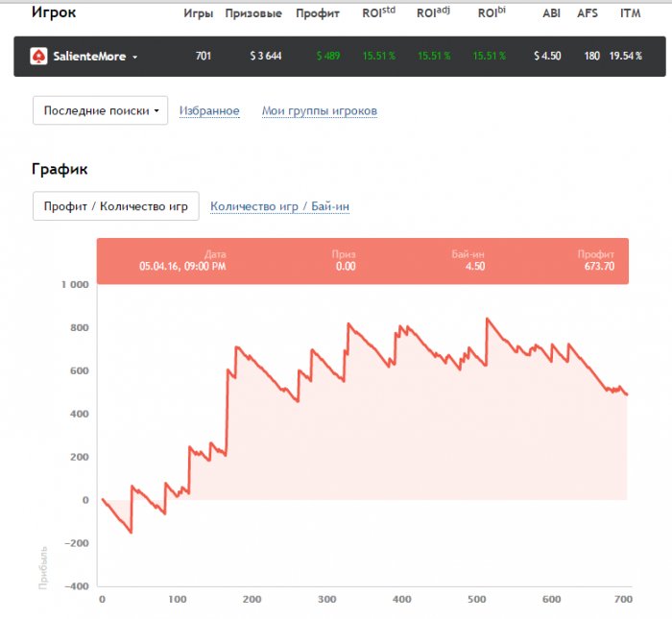Click the Игры column header
The height and width of the screenshot is (619, 672).
tap(198, 13)
